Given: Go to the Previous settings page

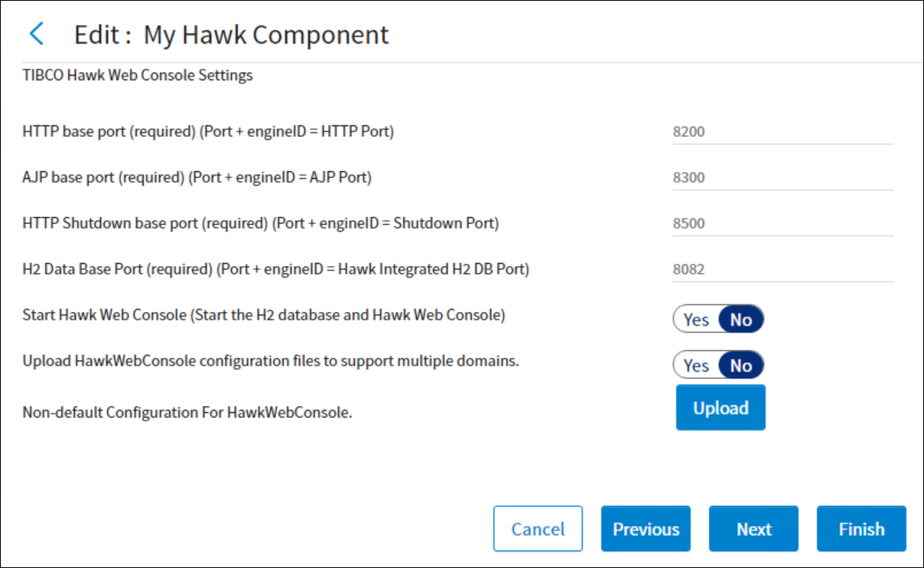Looking at the screenshot, I should (646, 529).
